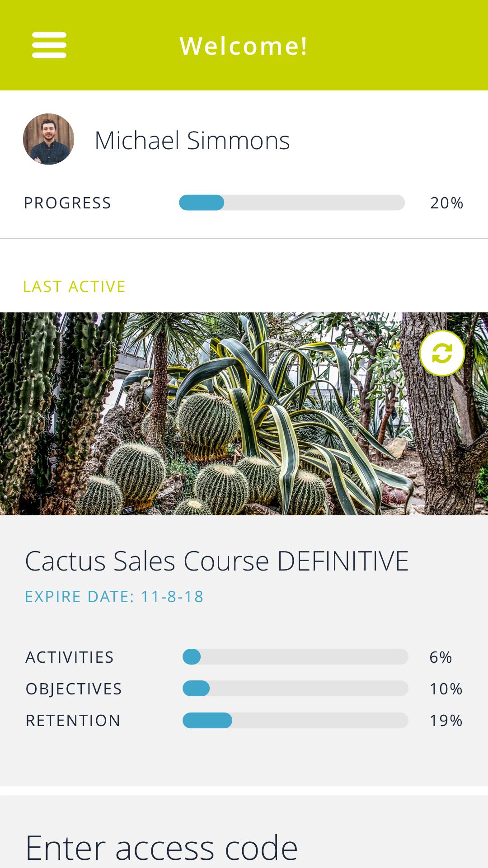Open Cactus Sales Course DEFINITIVE title
This screenshot has height=868, width=488.
(x=217, y=561)
